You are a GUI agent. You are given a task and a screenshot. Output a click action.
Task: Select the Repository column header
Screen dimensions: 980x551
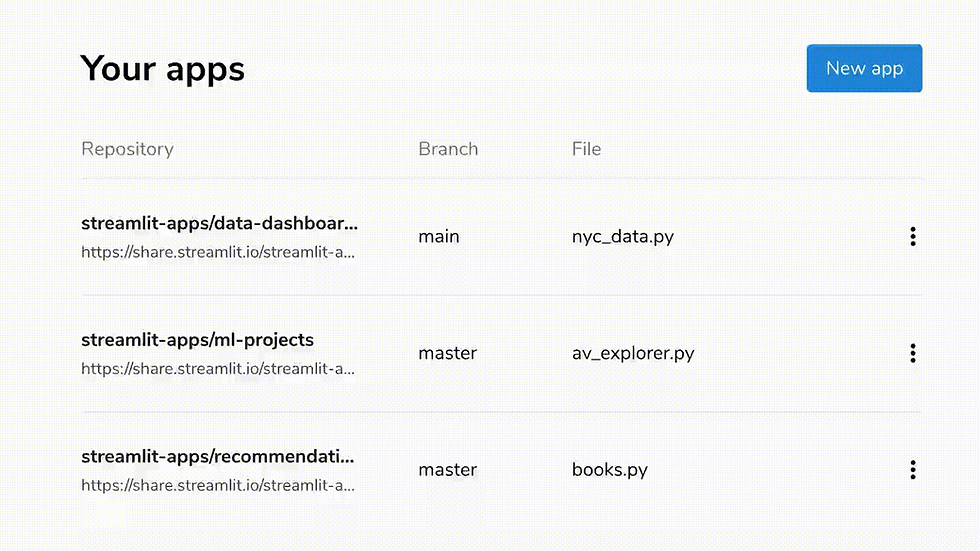pyautogui.click(x=128, y=149)
